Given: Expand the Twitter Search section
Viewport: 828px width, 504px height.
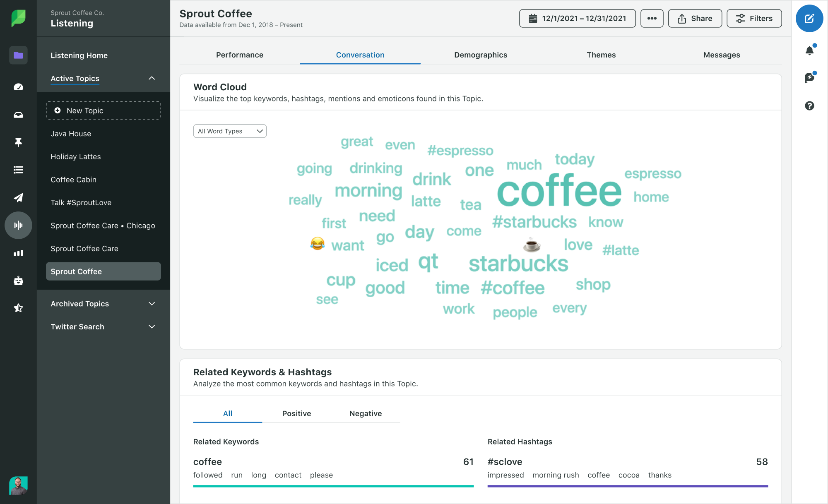Looking at the screenshot, I should pos(150,326).
